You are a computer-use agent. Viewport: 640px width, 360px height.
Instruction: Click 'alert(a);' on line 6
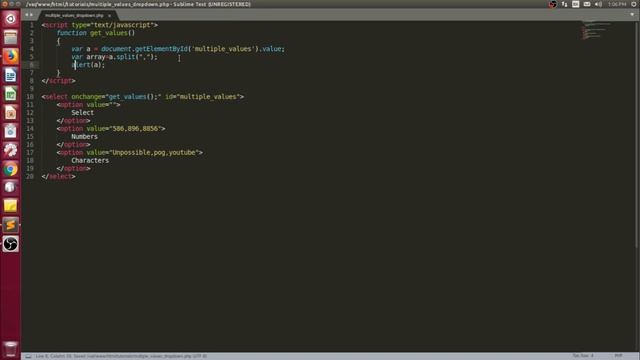pos(88,65)
